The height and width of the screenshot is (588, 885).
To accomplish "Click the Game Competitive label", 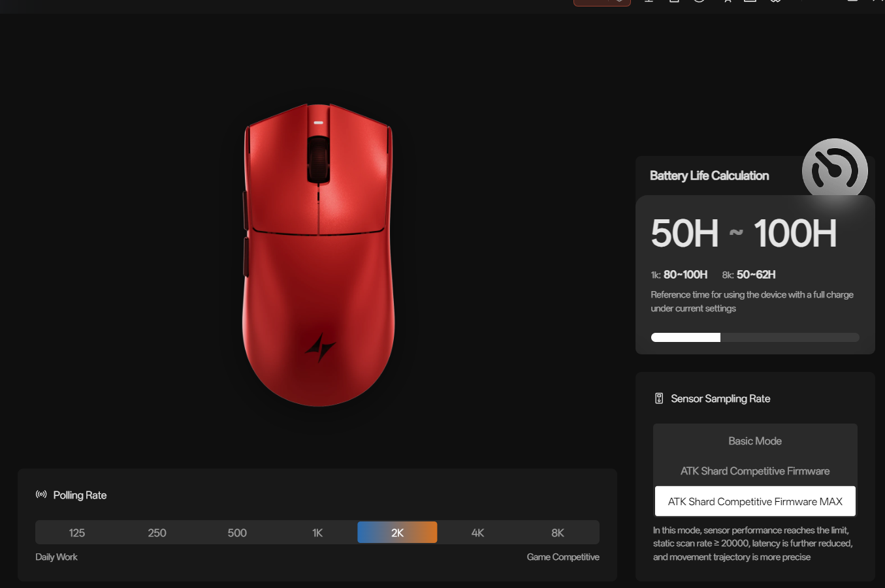I will coord(563,557).
